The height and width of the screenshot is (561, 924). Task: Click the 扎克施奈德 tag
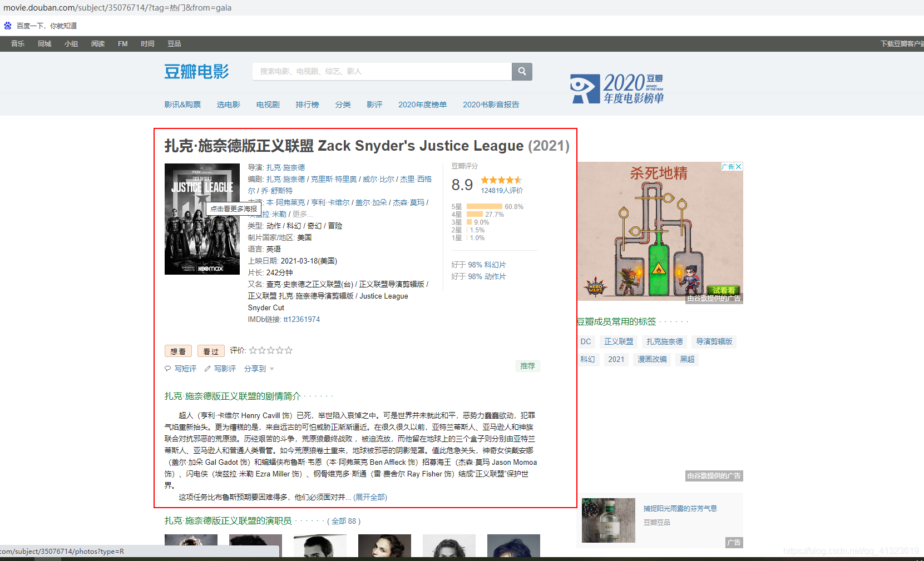point(664,341)
